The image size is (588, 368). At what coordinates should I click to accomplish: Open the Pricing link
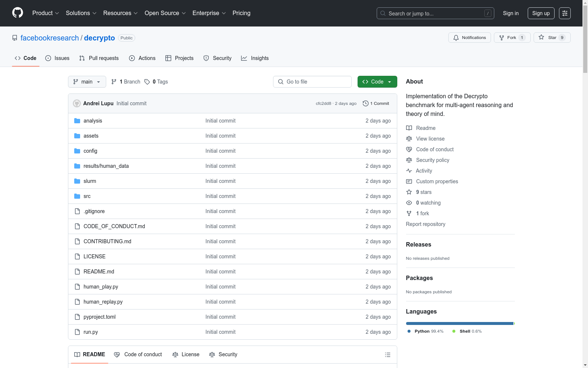[x=241, y=13]
